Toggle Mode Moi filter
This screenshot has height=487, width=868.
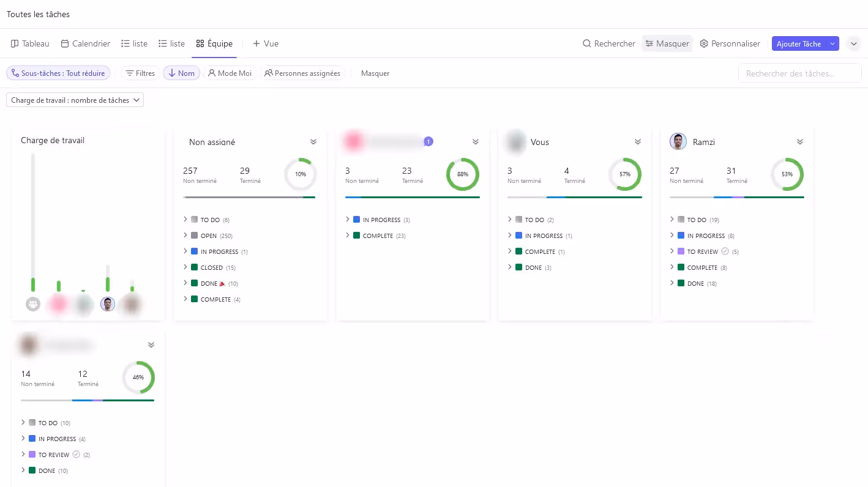pos(230,73)
